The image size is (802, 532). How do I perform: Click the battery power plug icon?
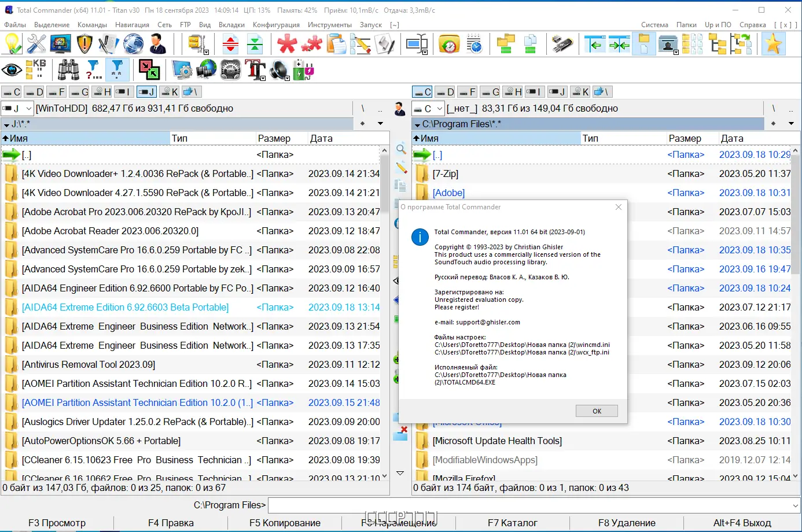click(304, 70)
